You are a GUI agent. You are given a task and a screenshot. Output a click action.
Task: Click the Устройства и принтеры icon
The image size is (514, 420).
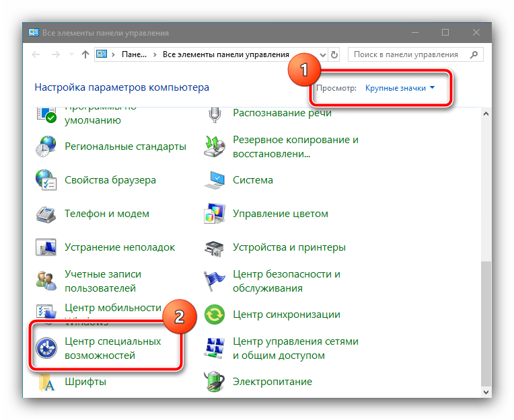click(214, 248)
